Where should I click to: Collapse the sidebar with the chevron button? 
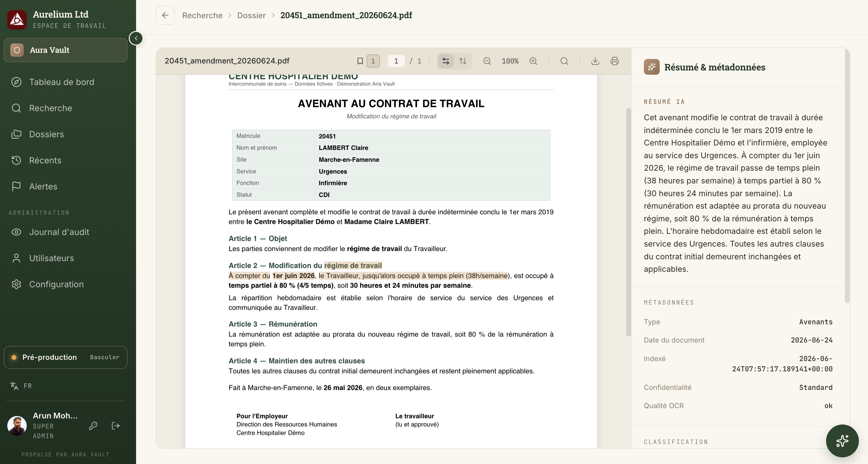click(x=136, y=38)
